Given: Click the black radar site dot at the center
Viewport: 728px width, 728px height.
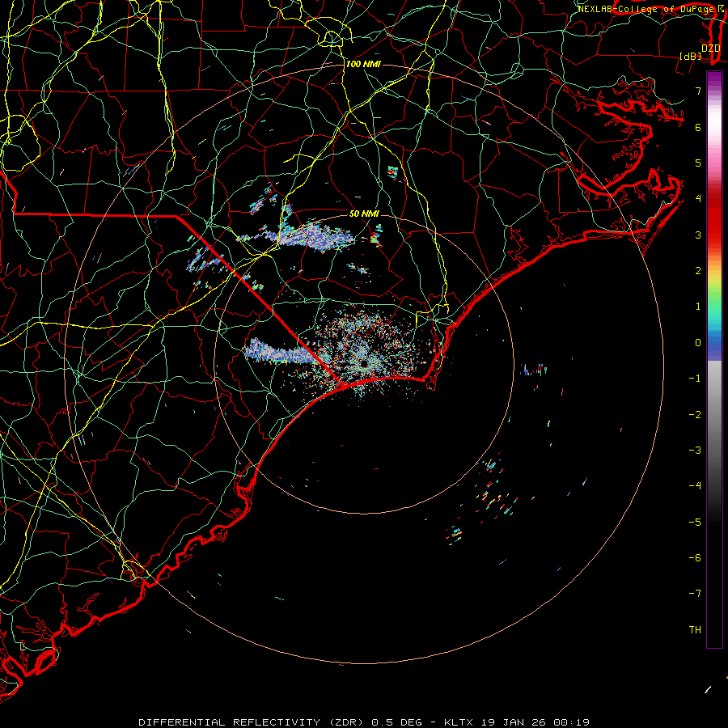Looking at the screenshot, I should [363, 363].
